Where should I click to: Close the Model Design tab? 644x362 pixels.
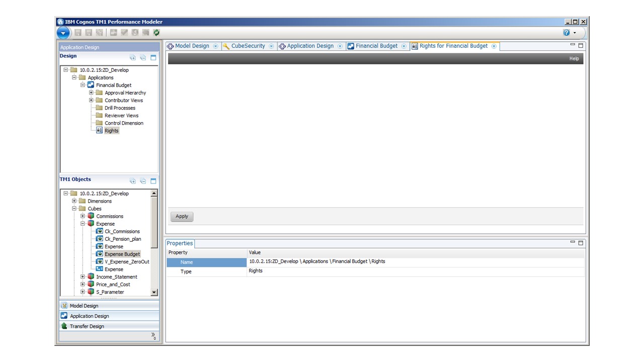[215, 46]
